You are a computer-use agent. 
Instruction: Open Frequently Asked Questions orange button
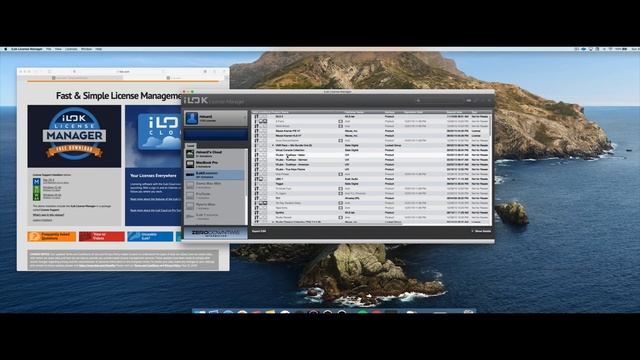[x=52, y=236]
